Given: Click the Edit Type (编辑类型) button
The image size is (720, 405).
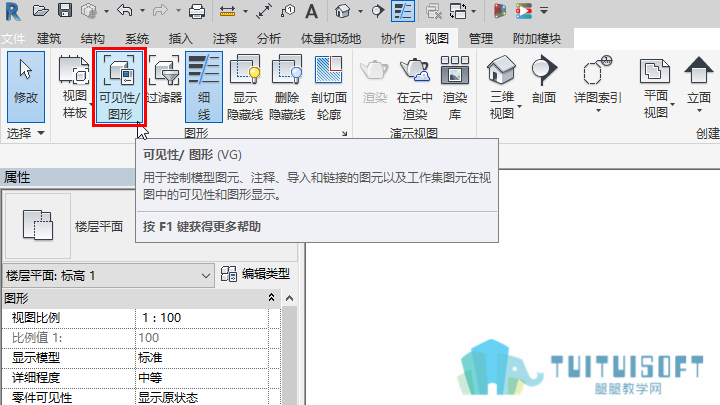Looking at the screenshot, I should click(x=255, y=274).
